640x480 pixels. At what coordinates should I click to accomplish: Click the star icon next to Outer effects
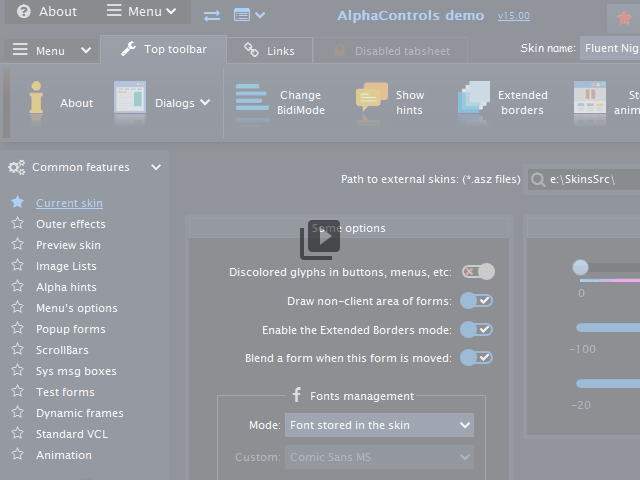point(18,223)
